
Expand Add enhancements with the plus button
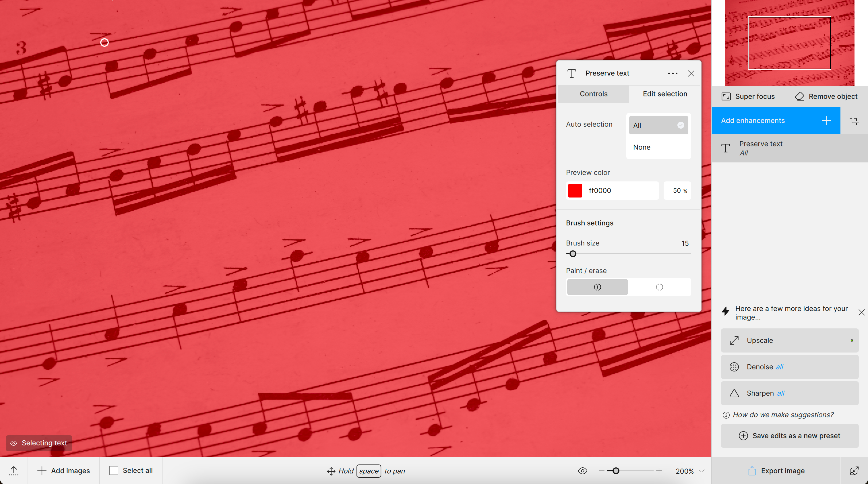826,121
